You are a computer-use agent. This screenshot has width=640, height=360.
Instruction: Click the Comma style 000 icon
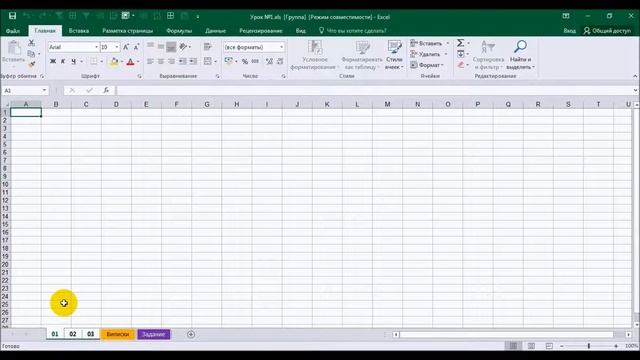coord(255,62)
